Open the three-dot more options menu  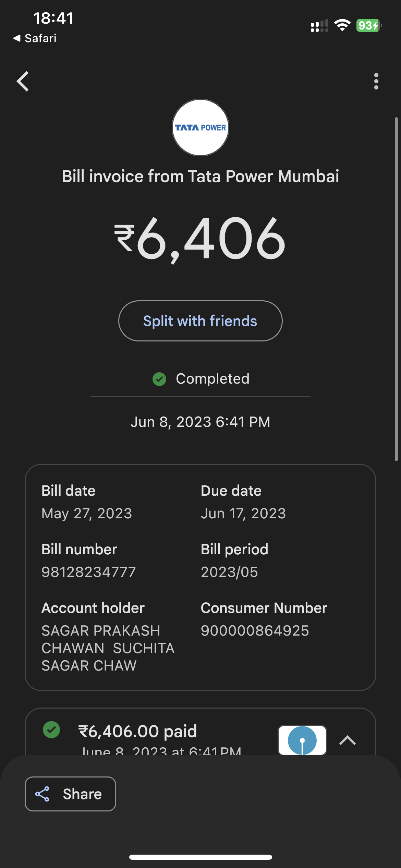pos(376,82)
